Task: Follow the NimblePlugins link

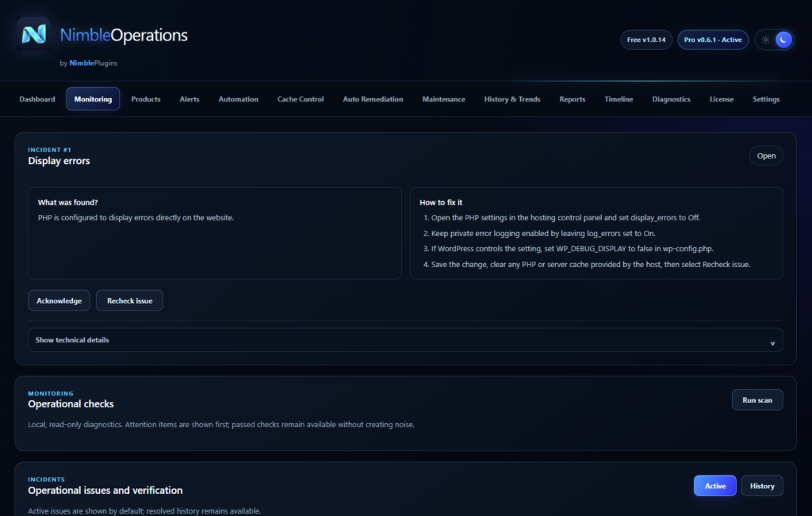Action: [94, 63]
